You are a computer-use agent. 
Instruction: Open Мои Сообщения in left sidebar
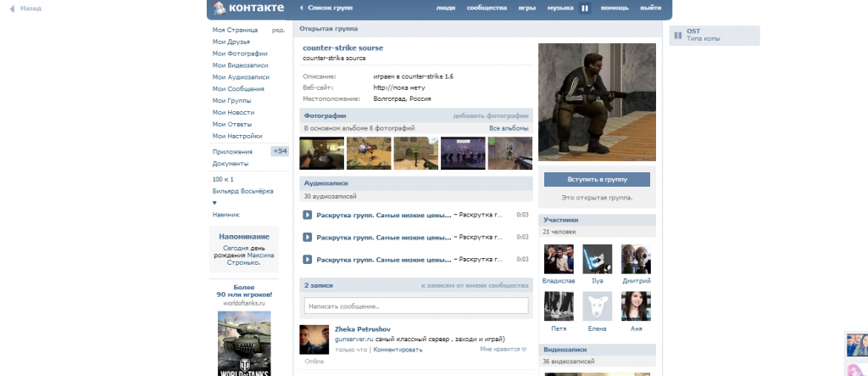[x=238, y=88]
